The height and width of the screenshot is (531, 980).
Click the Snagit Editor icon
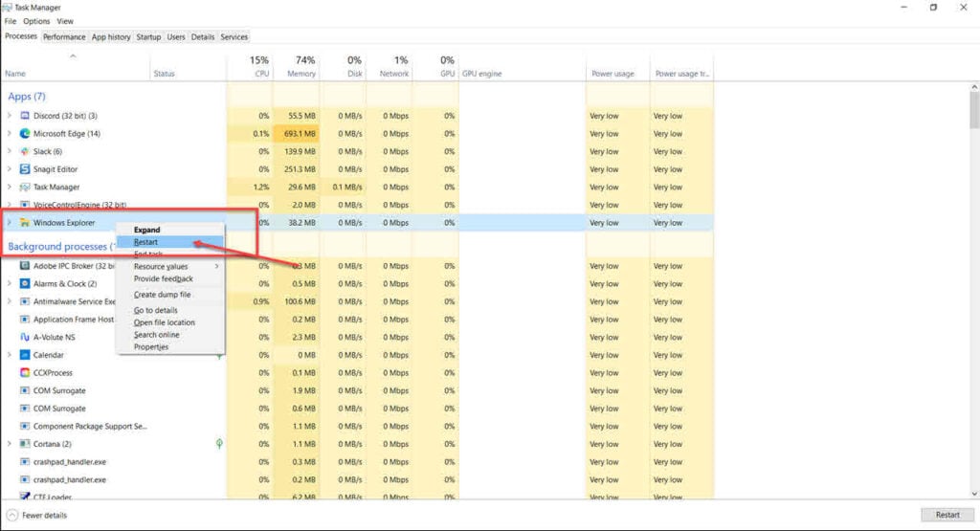[x=25, y=169]
